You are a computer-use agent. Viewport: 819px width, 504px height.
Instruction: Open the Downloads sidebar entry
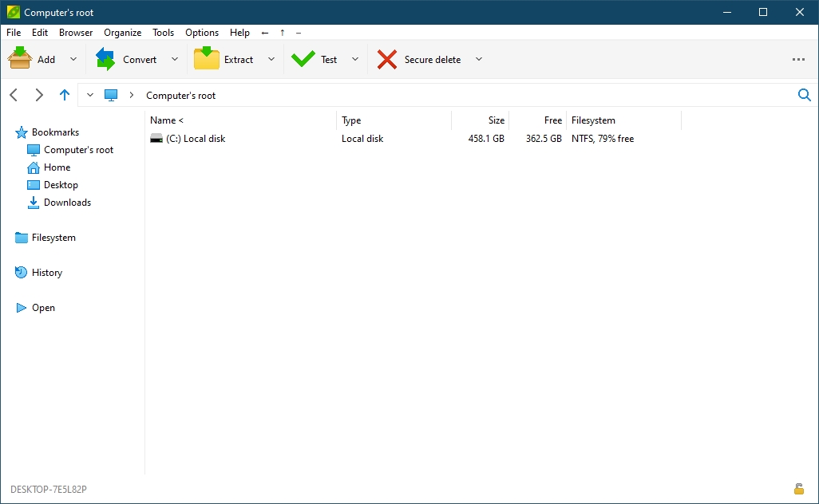(x=65, y=203)
